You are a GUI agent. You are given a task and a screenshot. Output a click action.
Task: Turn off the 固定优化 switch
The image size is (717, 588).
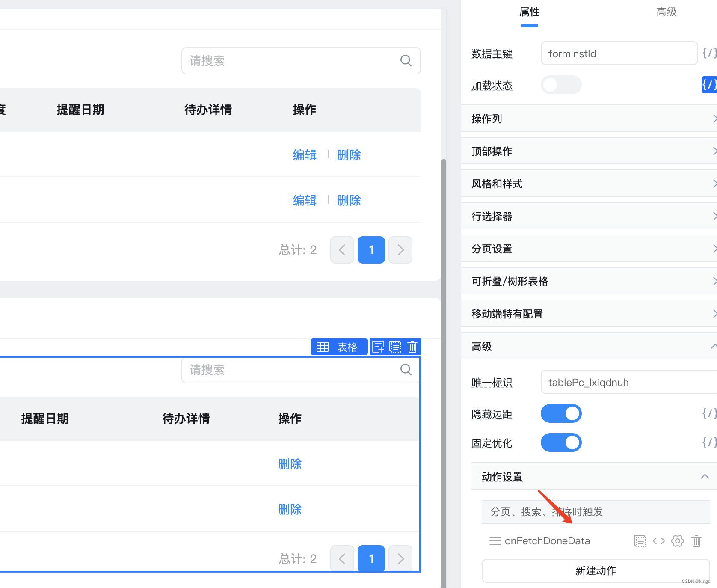click(x=561, y=442)
